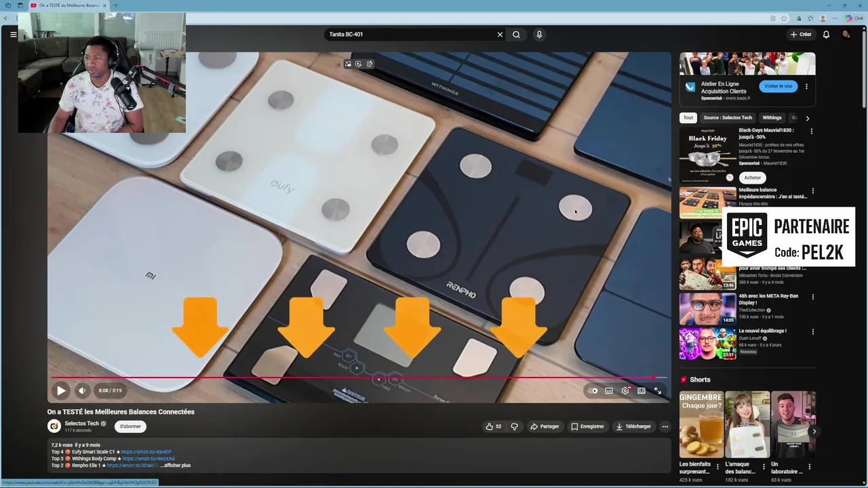Select the Withings filter chip
Image resolution: width=868 pixels, height=488 pixels.
772,118
